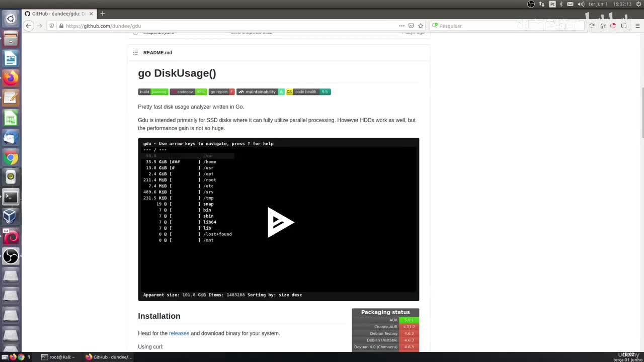Open system settings gear menu
The height and width of the screenshot is (362, 644).
[638, 4]
